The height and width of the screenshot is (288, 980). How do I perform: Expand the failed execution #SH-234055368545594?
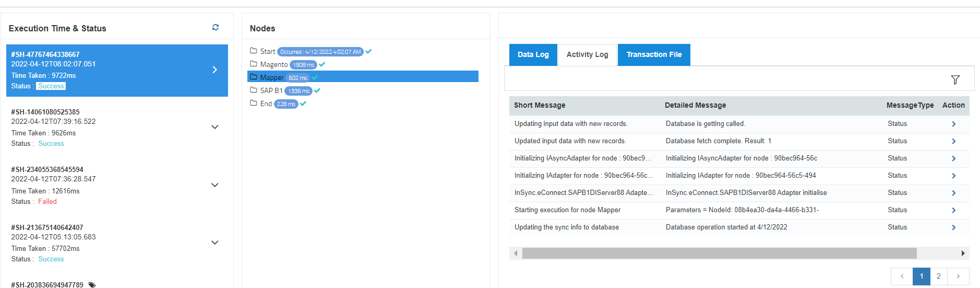pos(214,185)
